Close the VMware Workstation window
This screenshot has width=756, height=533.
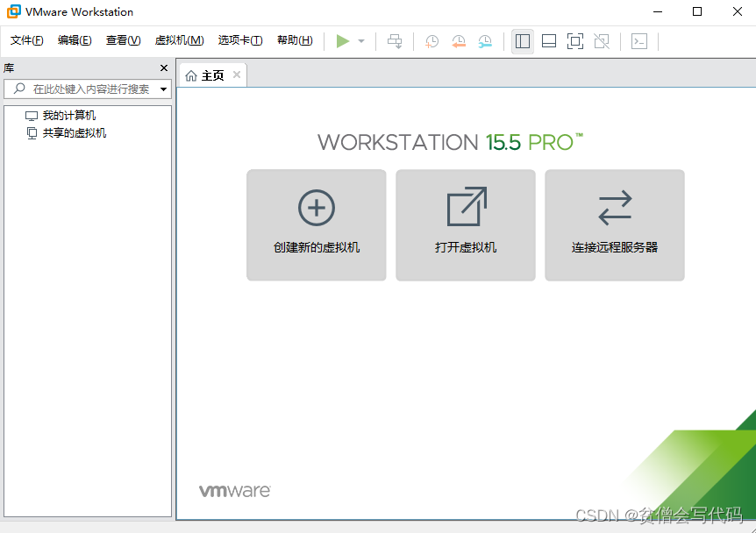point(738,11)
